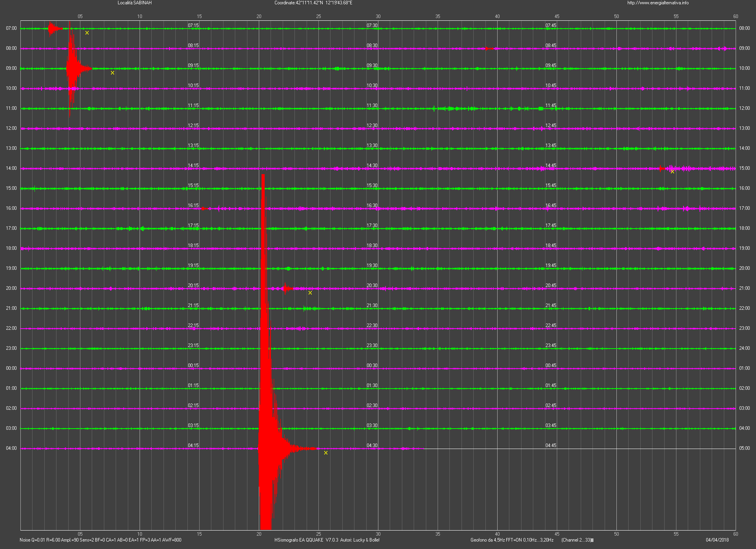
Task: Click the red trigger mark before the 14:00 trace's X
Action: pos(661,169)
